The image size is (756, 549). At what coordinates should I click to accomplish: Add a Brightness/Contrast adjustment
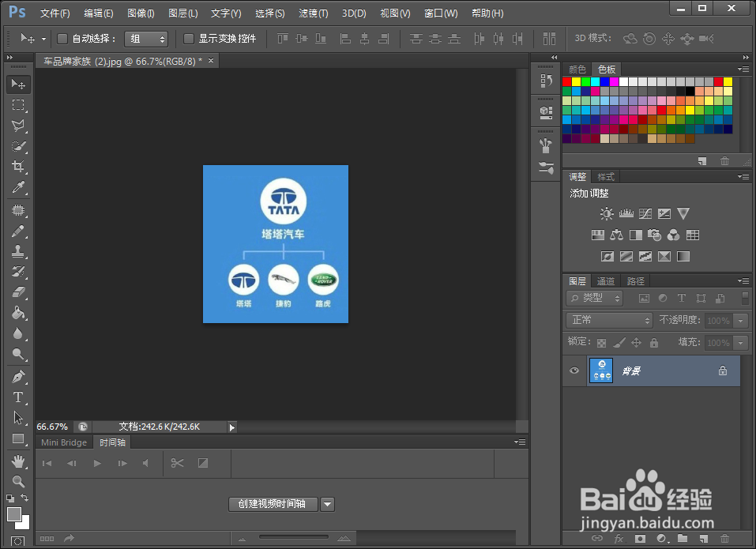(x=607, y=213)
